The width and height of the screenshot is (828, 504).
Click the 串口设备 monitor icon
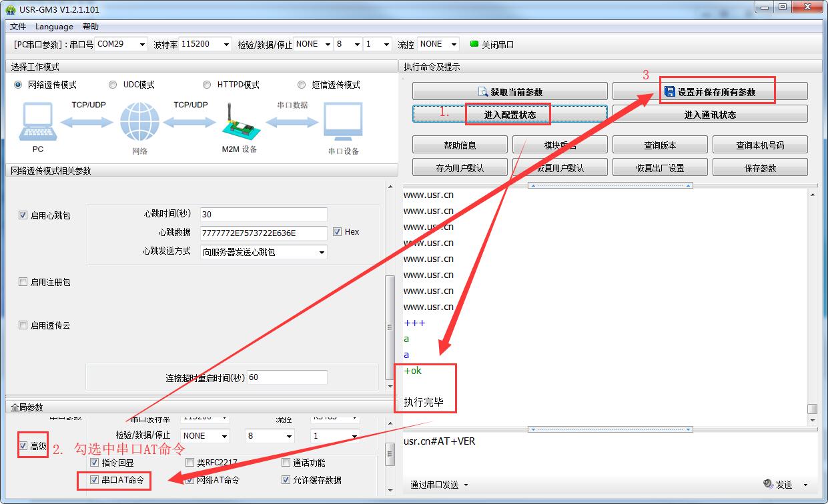tap(343, 122)
